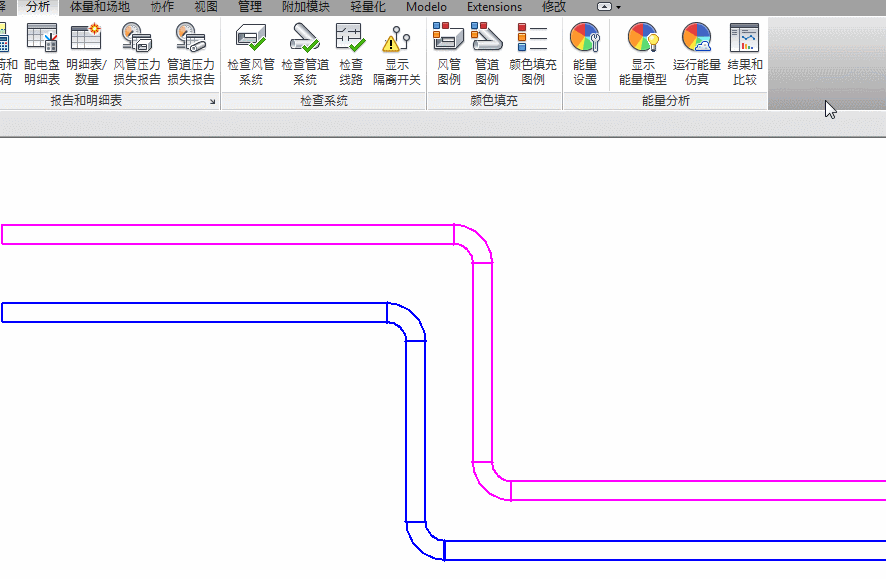Viewport: 886px width, 579px height.
Task: Select the magenta lower horizontal duct segment
Action: pyautogui.click(x=698, y=490)
